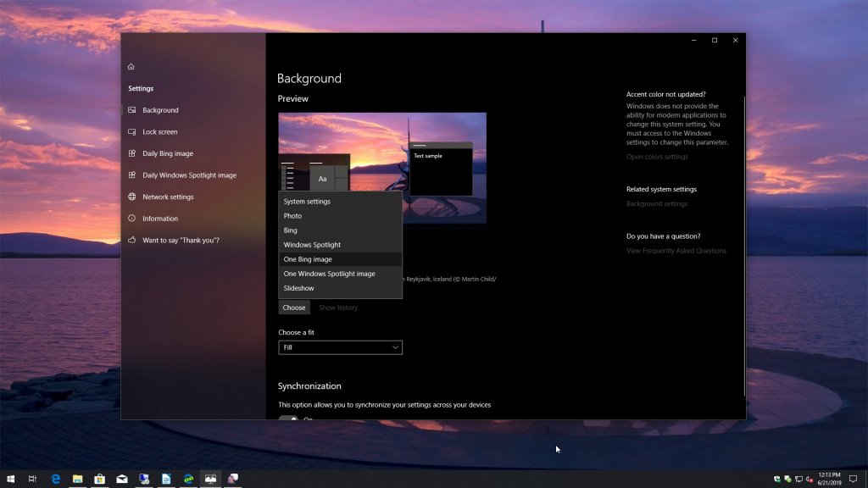Open the Edge Dev icon on taskbar
The image size is (868, 488).
188,479
